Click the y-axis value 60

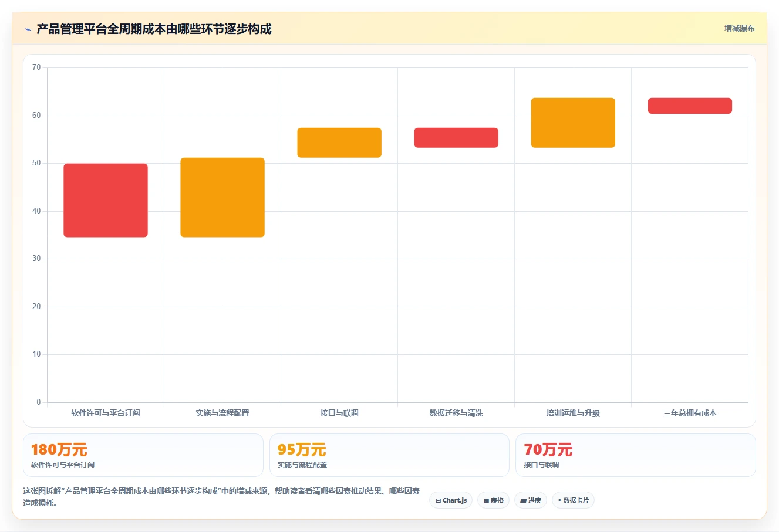(x=36, y=116)
